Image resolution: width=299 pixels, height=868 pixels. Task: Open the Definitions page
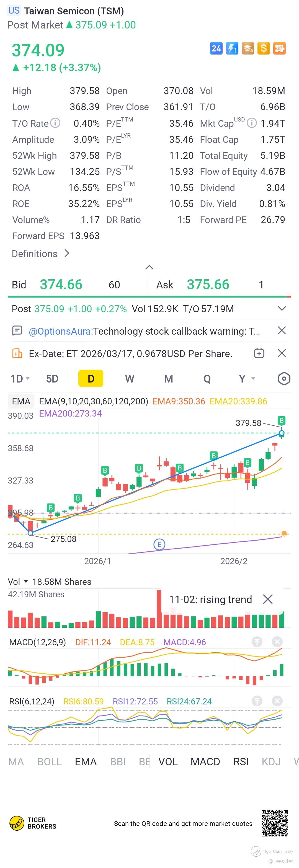click(x=40, y=253)
